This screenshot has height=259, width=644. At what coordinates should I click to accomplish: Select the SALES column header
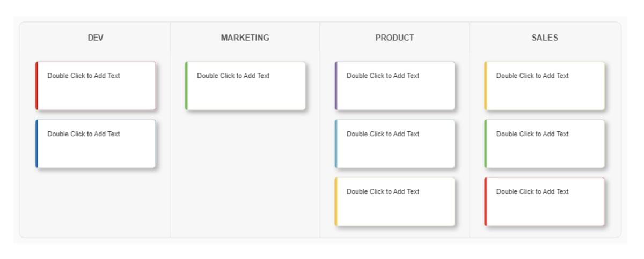[544, 38]
